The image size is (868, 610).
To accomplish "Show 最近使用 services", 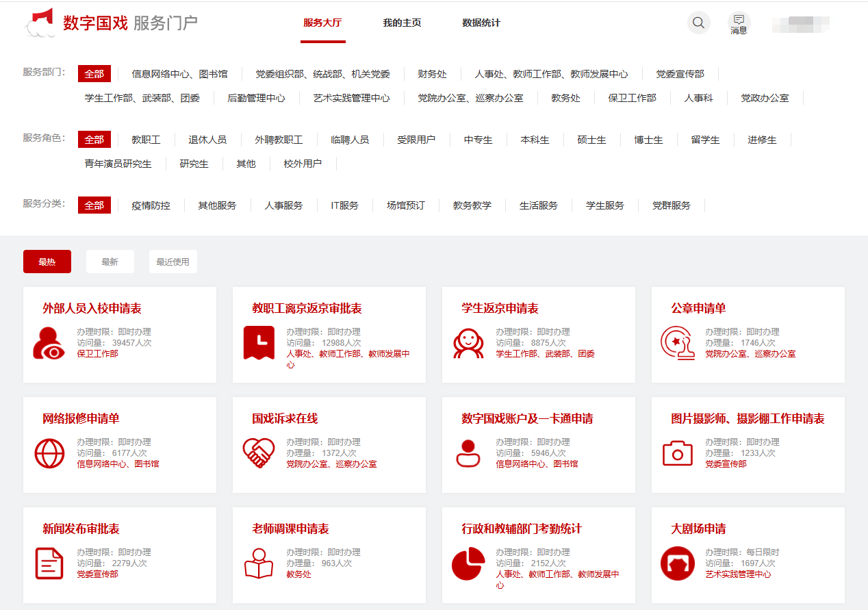I will coord(173,262).
